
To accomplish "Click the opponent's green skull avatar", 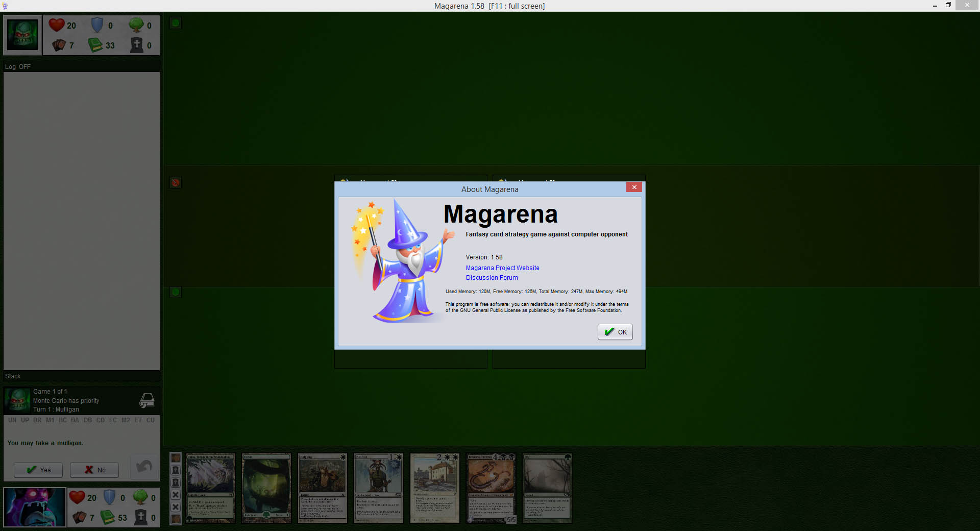I will point(22,35).
